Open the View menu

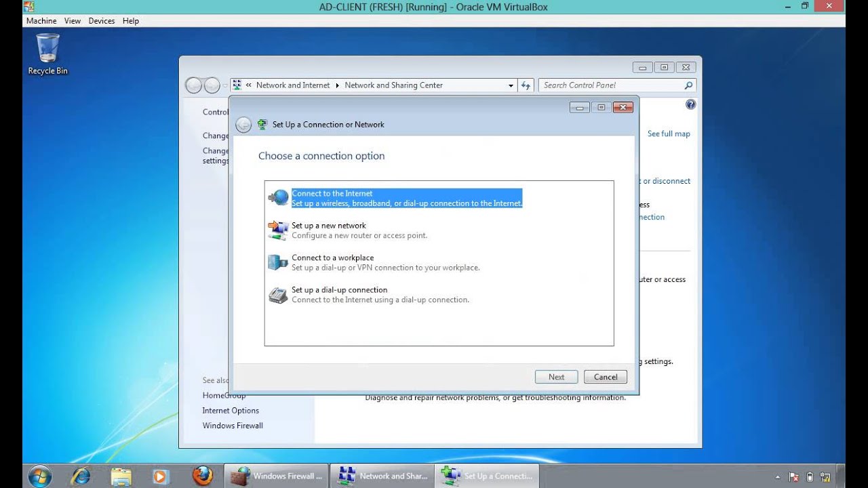[73, 21]
